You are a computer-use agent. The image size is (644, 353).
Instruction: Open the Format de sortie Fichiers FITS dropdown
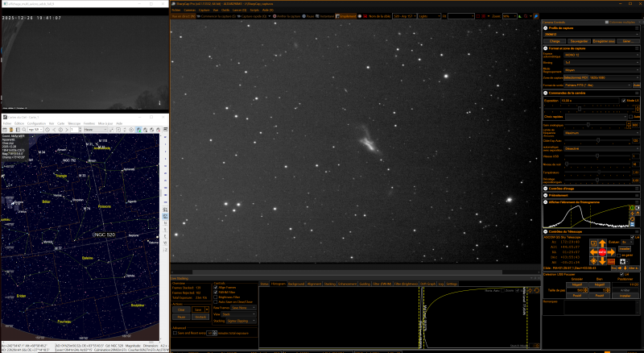(597, 85)
